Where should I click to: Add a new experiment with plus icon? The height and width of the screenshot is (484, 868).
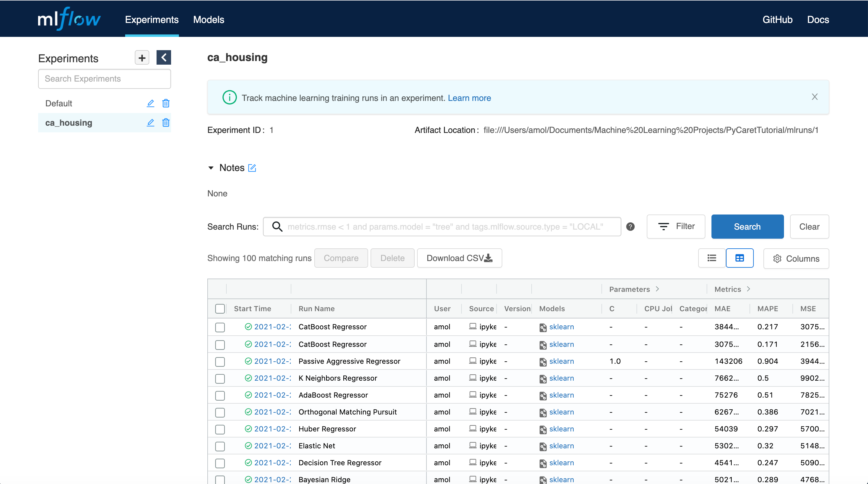point(142,58)
